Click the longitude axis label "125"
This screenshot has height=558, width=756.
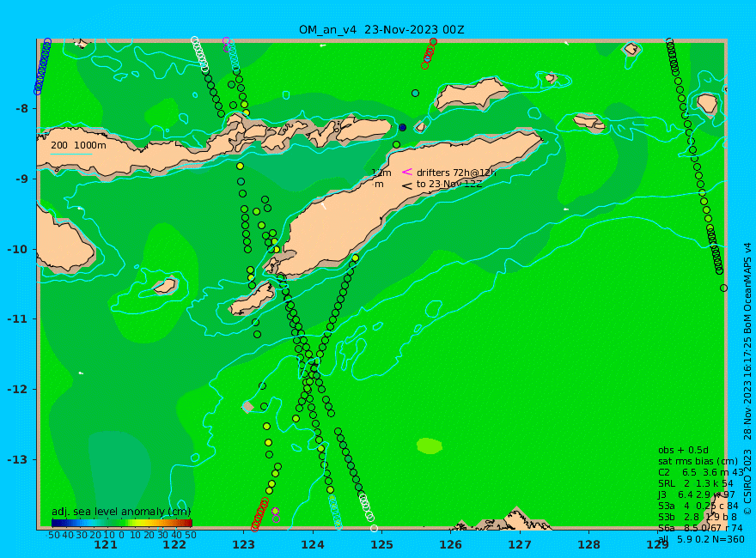pyautogui.click(x=381, y=545)
